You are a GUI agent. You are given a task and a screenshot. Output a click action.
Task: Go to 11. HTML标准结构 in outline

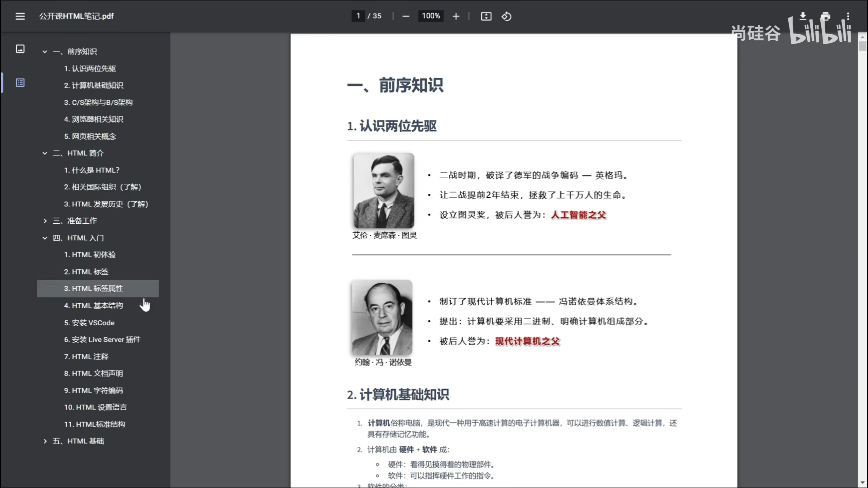tap(95, 424)
